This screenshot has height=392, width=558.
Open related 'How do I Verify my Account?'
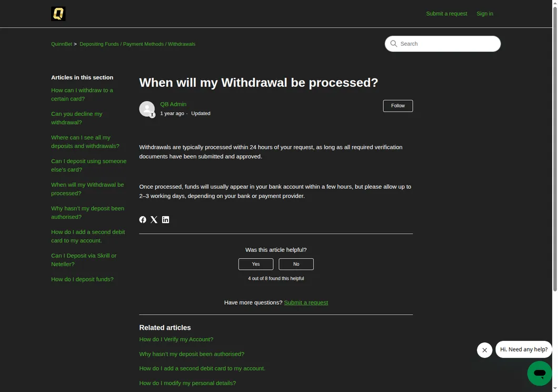coord(176,339)
